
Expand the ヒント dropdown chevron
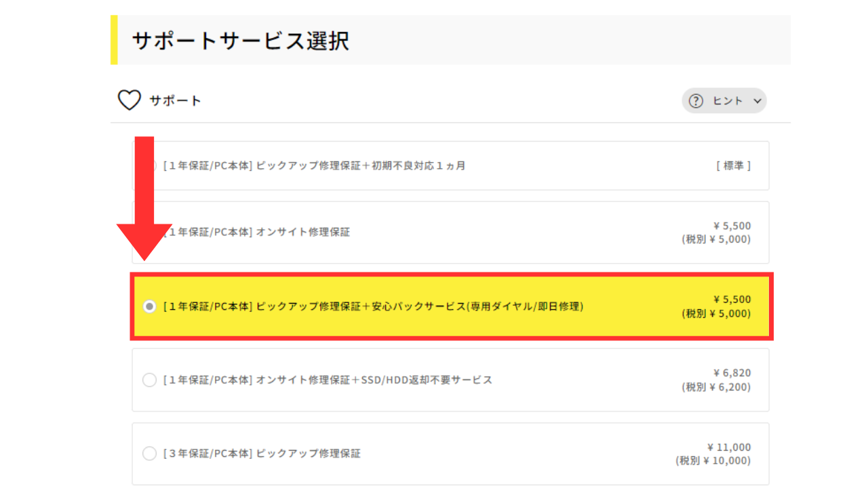(x=757, y=101)
